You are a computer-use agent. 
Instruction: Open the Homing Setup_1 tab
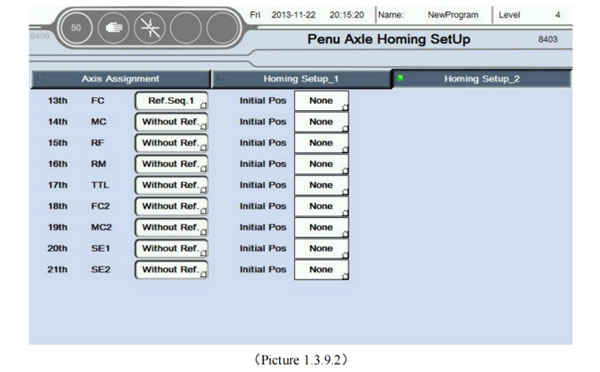[x=301, y=79]
